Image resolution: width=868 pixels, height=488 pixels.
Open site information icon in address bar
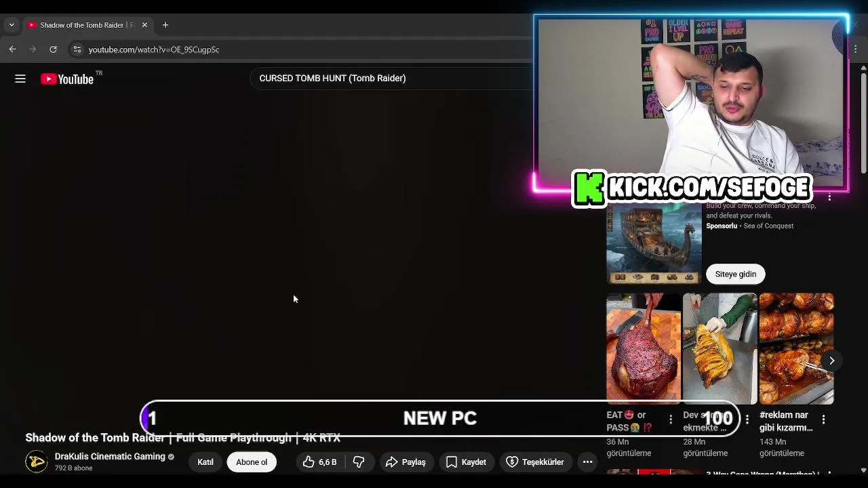click(x=77, y=49)
